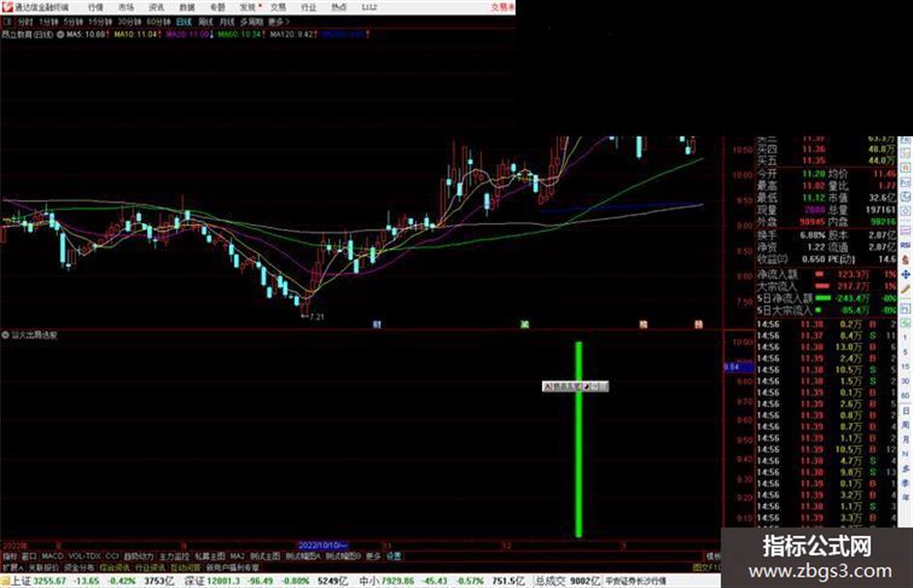Open 更多 indicators in bottom bar

pyautogui.click(x=373, y=556)
